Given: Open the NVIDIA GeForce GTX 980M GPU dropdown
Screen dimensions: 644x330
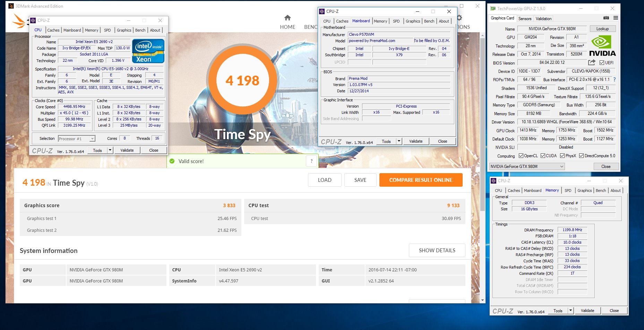Looking at the screenshot, I should pyautogui.click(x=527, y=167).
